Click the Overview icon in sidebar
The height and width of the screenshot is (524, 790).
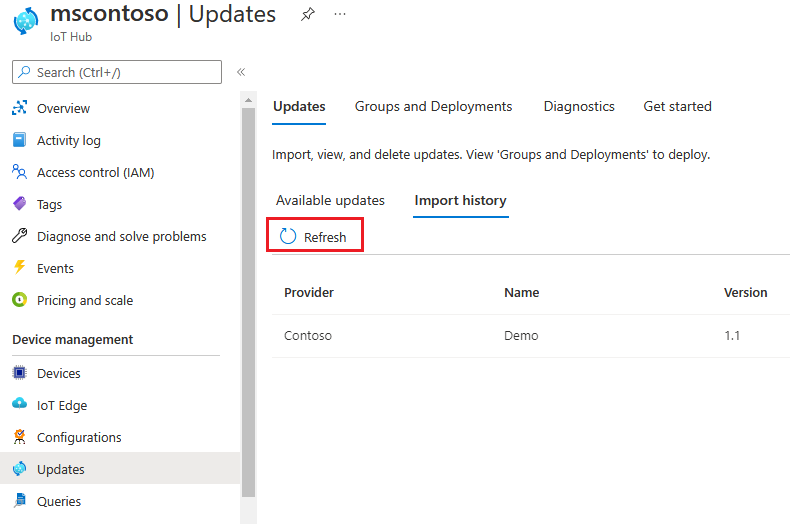point(19,108)
